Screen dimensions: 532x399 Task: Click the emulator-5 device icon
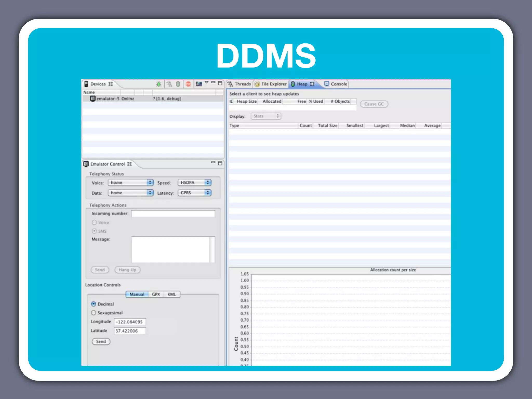tap(93, 98)
